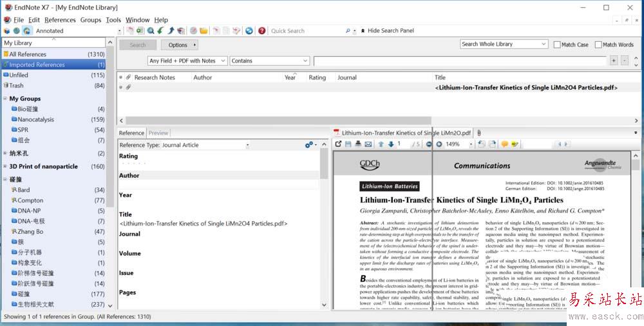Click the Rating field stars

135,163
